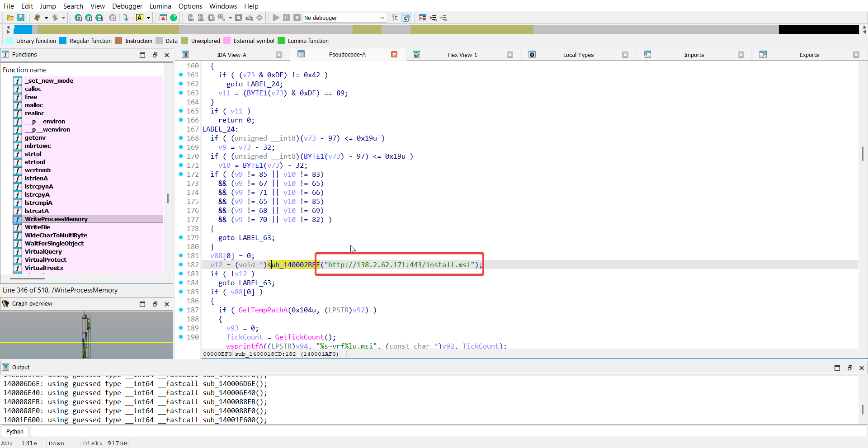868x448 pixels.
Task: Open the Search menu
Action: (x=73, y=6)
